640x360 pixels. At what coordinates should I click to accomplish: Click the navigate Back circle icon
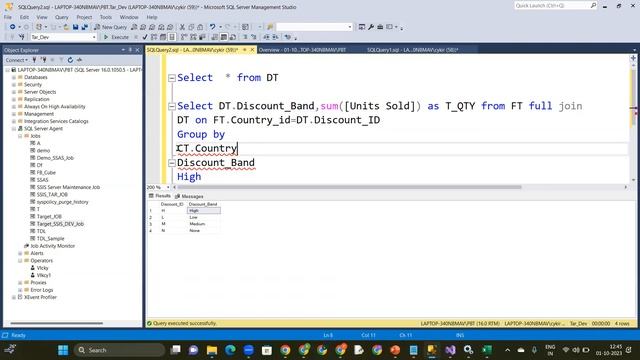click(13, 27)
